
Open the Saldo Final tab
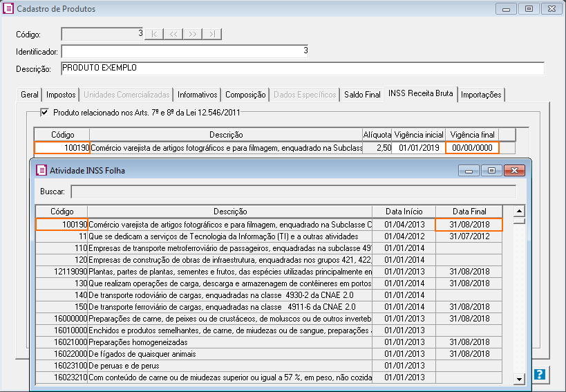pos(362,95)
